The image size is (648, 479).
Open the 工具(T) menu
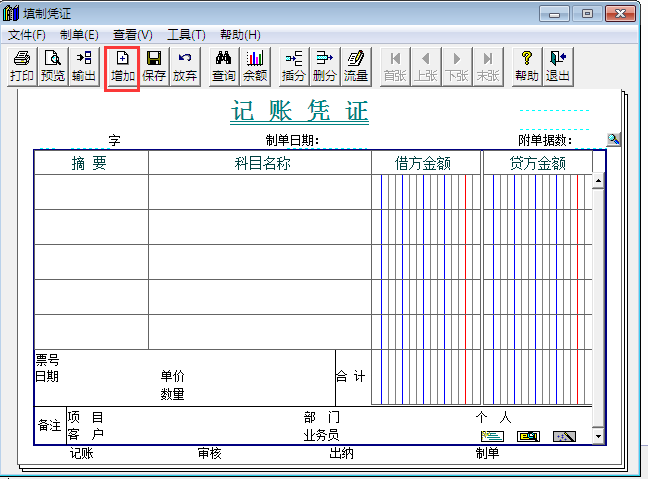186,35
